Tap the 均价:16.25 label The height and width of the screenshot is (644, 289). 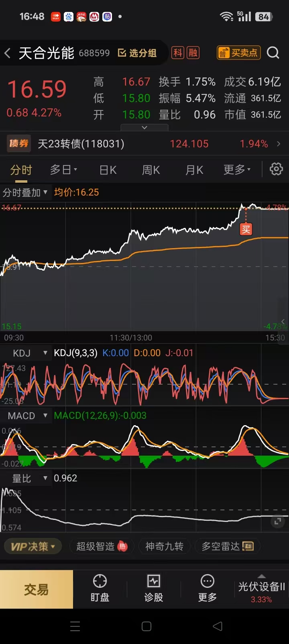pyautogui.click(x=76, y=192)
